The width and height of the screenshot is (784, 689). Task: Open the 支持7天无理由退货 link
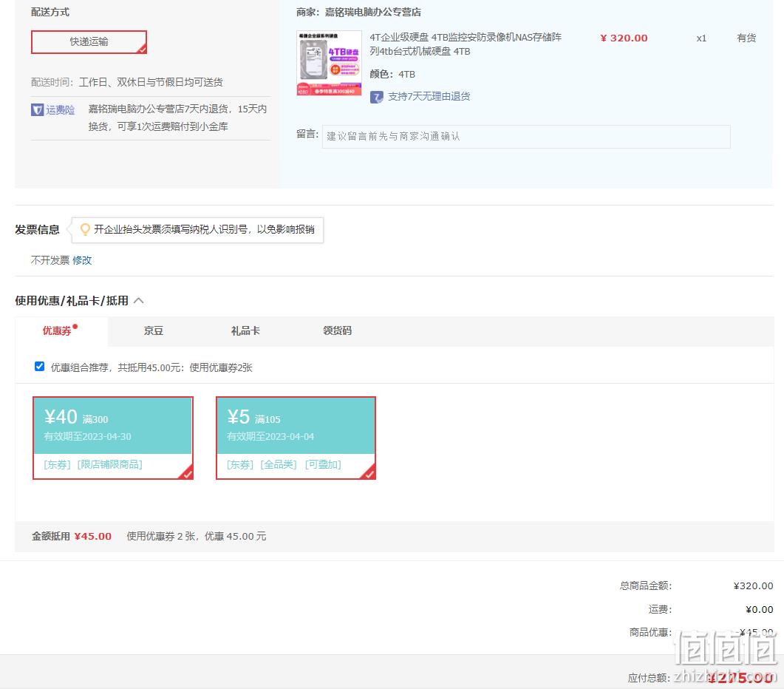click(429, 97)
